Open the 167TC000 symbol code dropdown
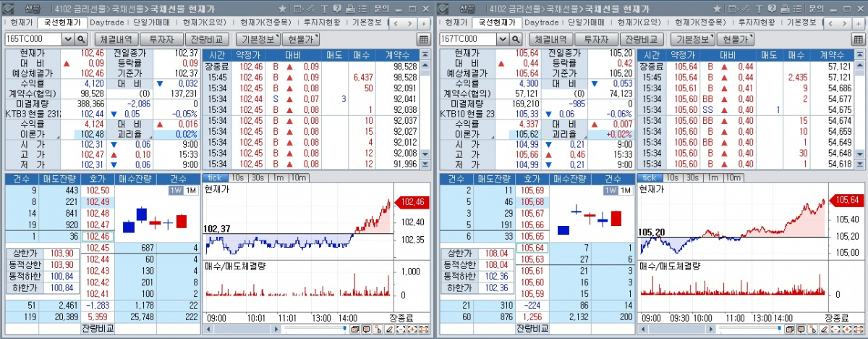This screenshot has height=339, width=868. point(503,39)
